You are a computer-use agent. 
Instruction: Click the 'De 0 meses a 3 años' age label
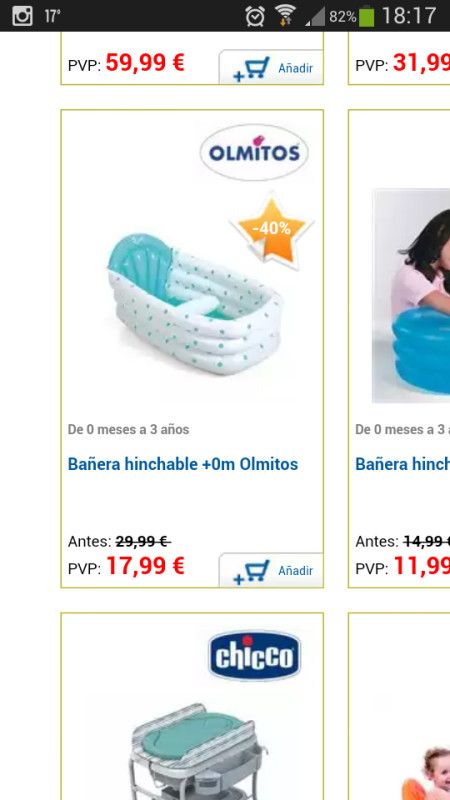coord(129,430)
